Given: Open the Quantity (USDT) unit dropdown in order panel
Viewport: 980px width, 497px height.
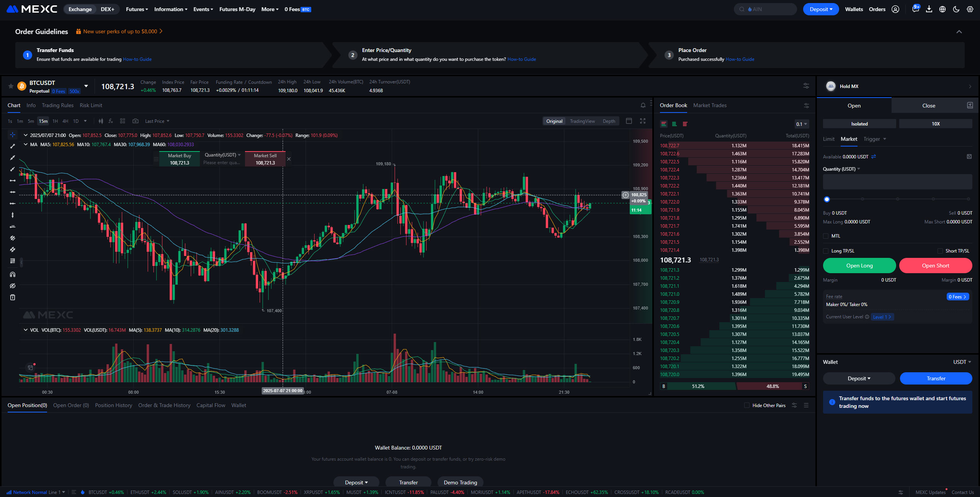Looking at the screenshot, I should tap(841, 169).
